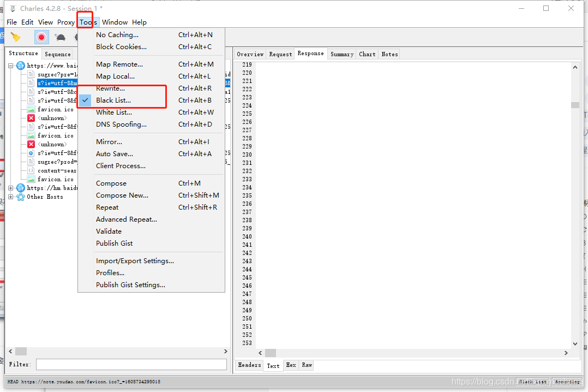Select the sugrec?prod= tree entry

pos(57,162)
